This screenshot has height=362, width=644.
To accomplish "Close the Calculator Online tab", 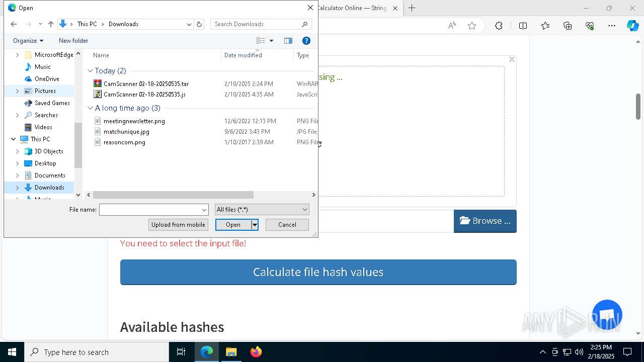I will (x=395, y=8).
